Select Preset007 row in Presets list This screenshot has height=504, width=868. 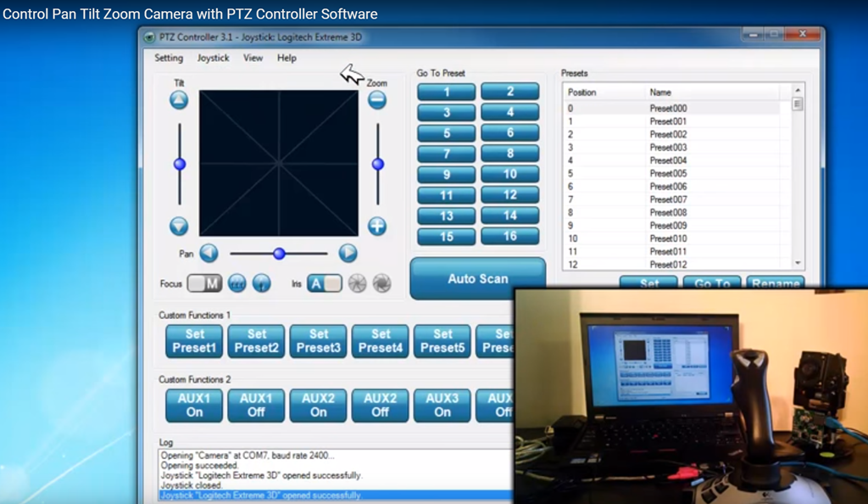pos(672,199)
